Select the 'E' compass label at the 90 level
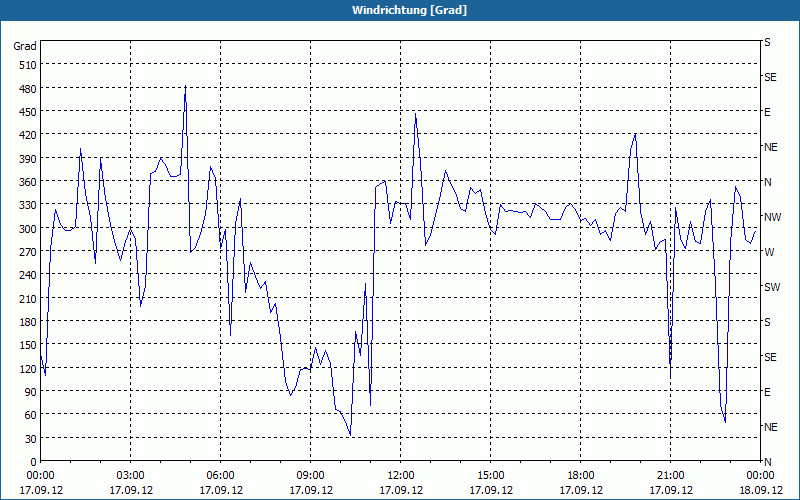Viewport: 800px width, 500px height. coord(767,392)
